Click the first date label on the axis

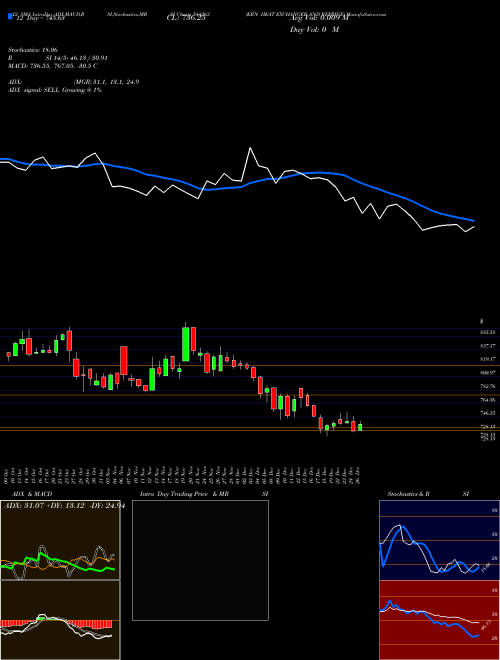point(8,474)
